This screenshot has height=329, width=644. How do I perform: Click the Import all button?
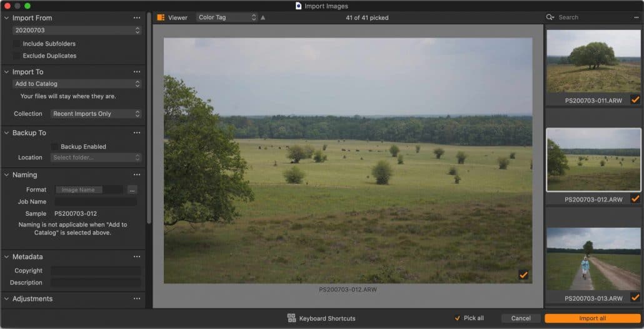(593, 318)
